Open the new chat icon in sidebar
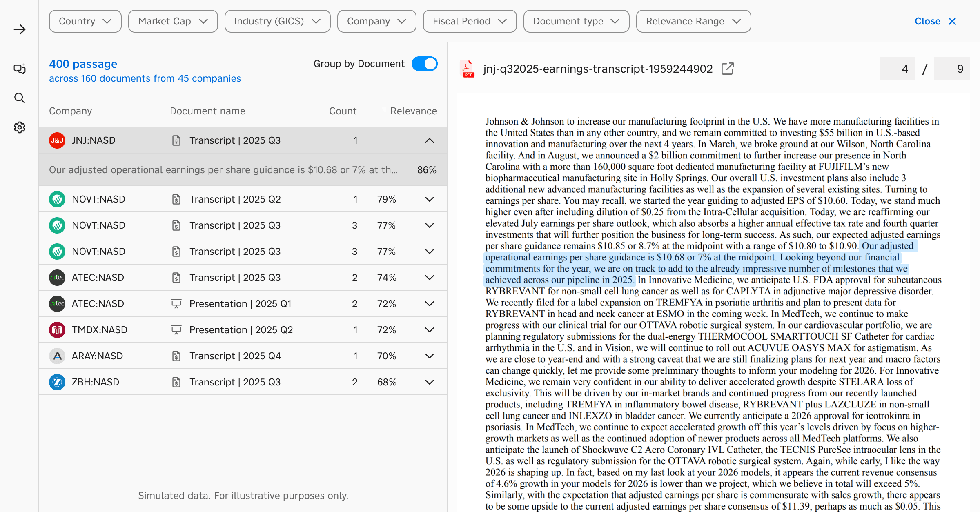Screen dimensions: 980x512 [x=19, y=69]
